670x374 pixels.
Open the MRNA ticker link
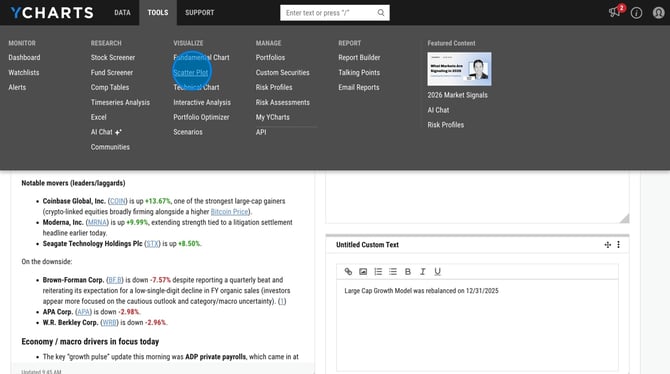click(x=97, y=222)
